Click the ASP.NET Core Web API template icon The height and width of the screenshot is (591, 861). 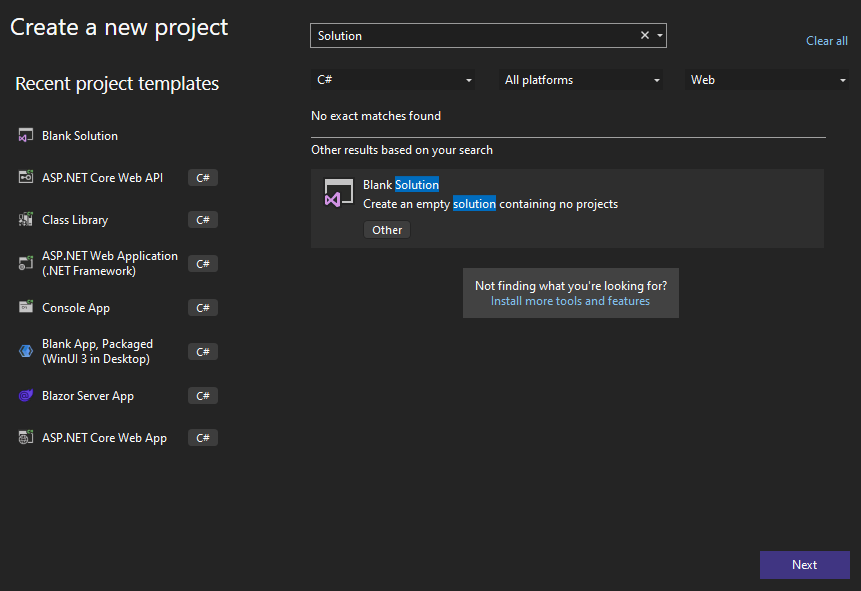pos(26,177)
